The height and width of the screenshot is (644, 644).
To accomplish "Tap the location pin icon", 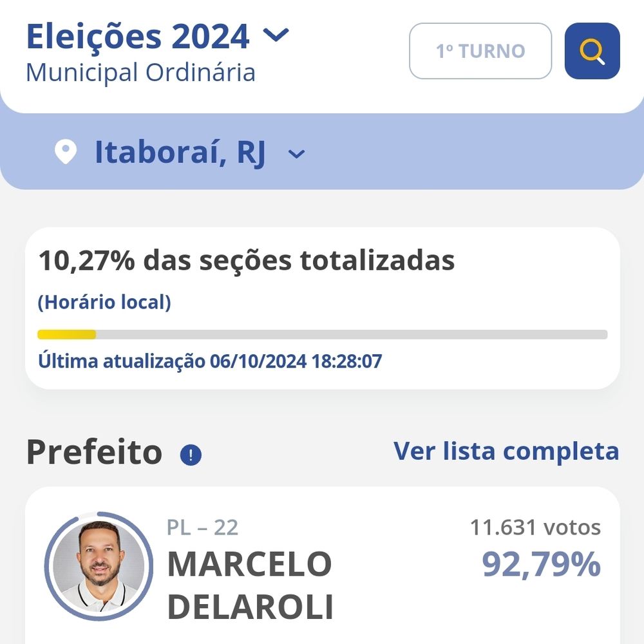I will pyautogui.click(x=66, y=151).
